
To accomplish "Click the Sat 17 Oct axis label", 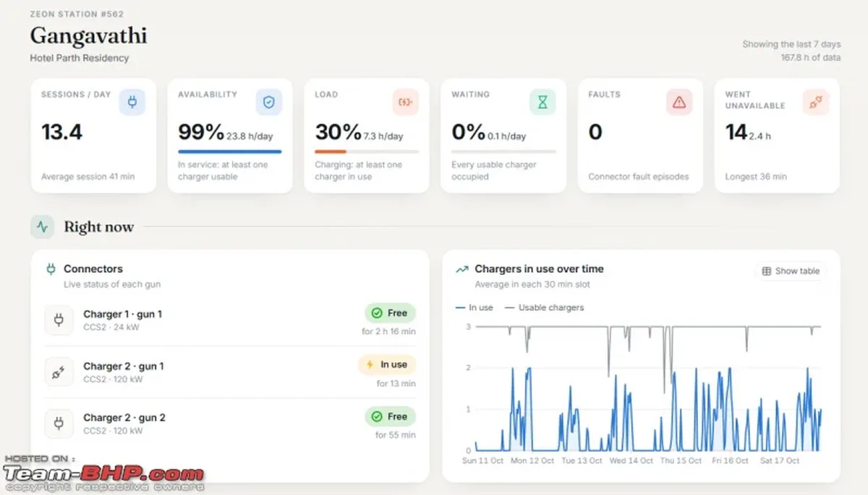I will click(779, 460).
